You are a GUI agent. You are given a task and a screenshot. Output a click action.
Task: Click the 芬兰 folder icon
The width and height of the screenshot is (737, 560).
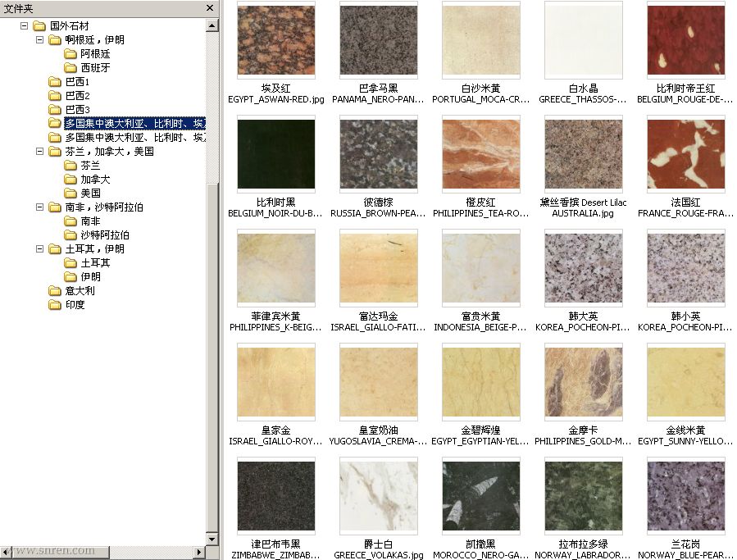71,165
